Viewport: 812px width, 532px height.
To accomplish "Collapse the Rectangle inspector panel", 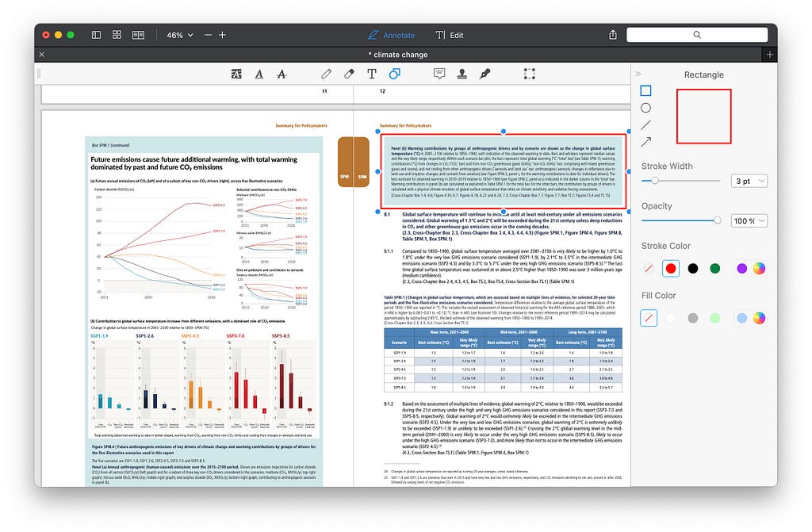I will [638, 74].
